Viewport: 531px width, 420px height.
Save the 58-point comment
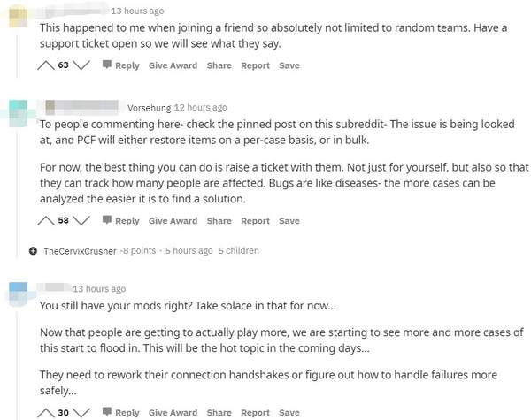(289, 220)
